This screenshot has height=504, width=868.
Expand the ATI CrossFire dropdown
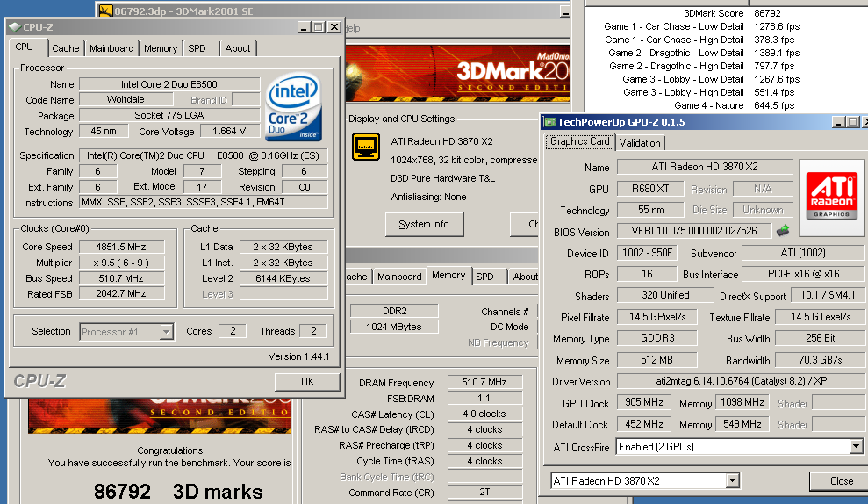tap(856, 446)
